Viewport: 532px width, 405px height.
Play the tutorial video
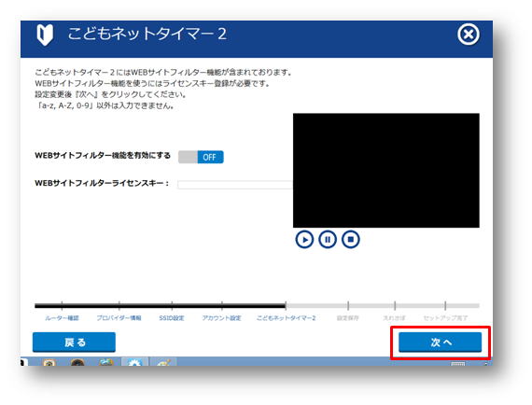(x=304, y=240)
